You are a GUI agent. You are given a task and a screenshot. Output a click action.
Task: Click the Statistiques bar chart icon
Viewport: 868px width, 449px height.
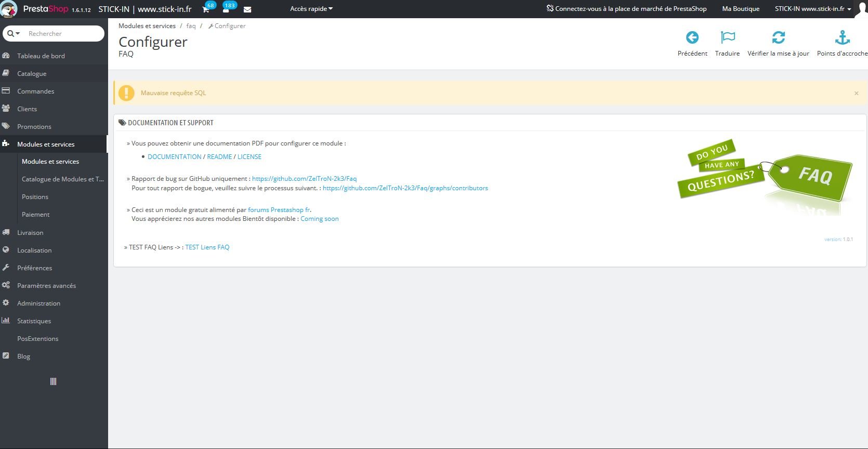pyautogui.click(x=6, y=321)
